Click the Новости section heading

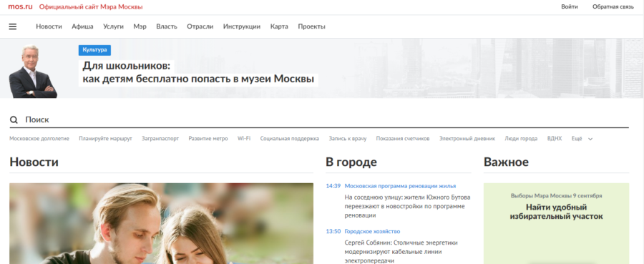(34, 162)
